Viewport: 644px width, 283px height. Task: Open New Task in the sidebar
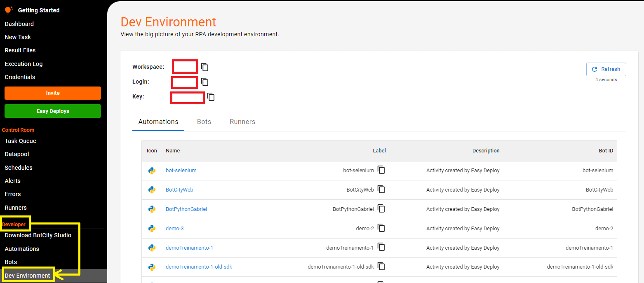click(x=18, y=37)
